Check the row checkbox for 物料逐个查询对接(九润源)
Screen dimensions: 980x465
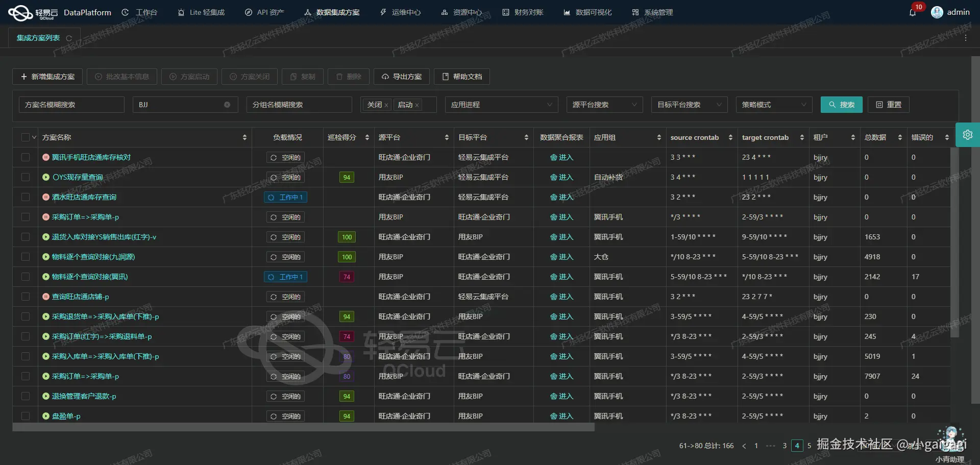pyautogui.click(x=26, y=257)
